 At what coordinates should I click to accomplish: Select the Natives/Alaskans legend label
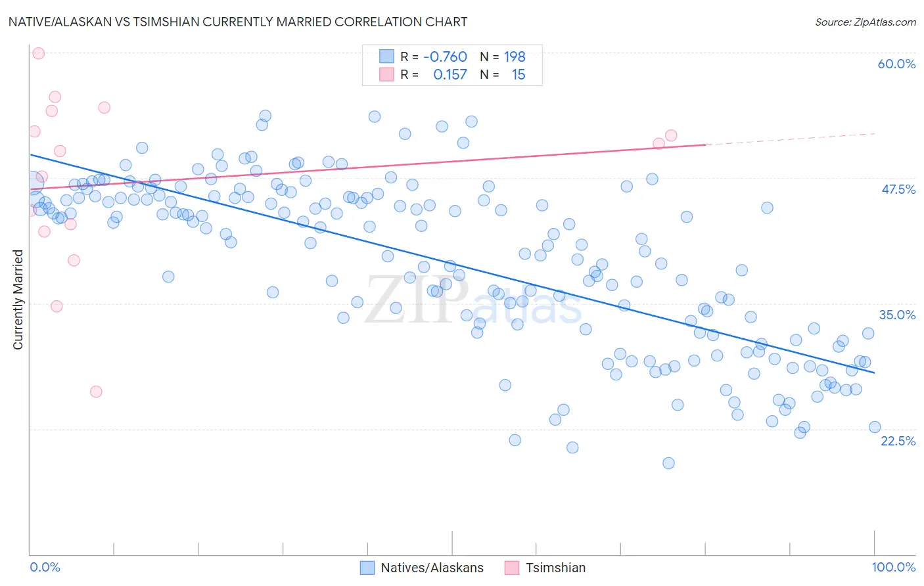pos(432,568)
